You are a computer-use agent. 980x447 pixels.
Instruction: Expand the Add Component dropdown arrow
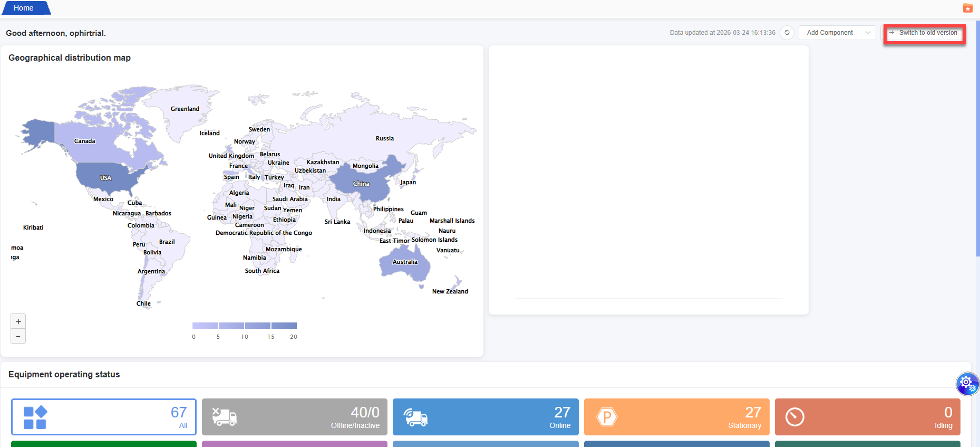point(868,33)
